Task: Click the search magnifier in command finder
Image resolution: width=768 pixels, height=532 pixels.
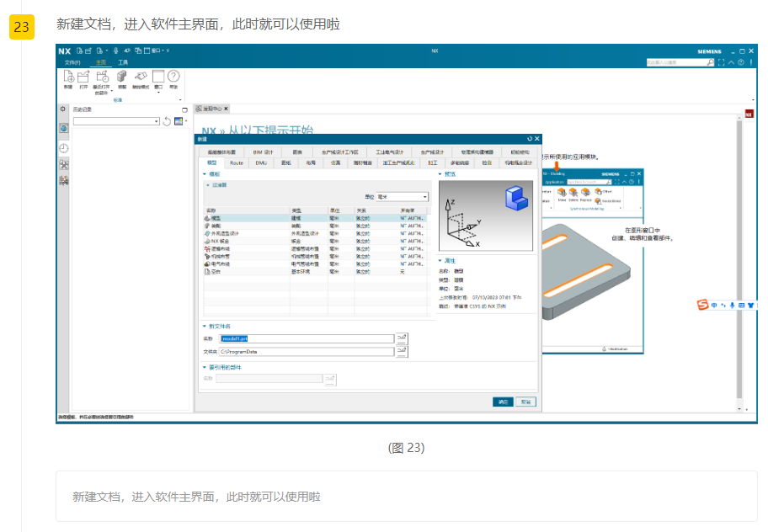Action: [710, 62]
